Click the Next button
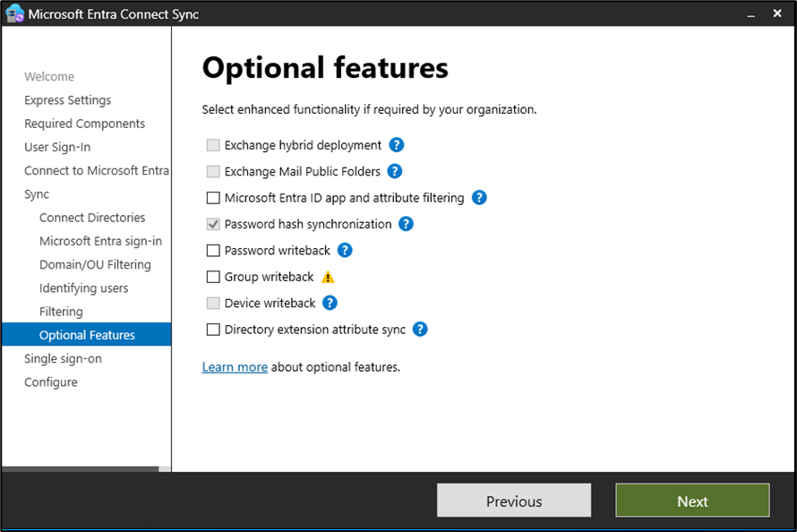Viewport: 797px width, 532px height. tap(692, 501)
